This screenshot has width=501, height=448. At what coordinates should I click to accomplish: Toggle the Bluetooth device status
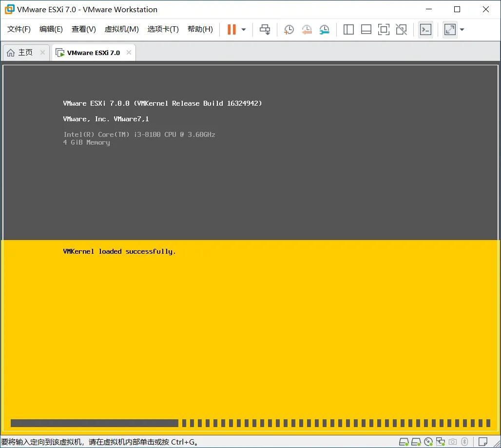point(465,442)
